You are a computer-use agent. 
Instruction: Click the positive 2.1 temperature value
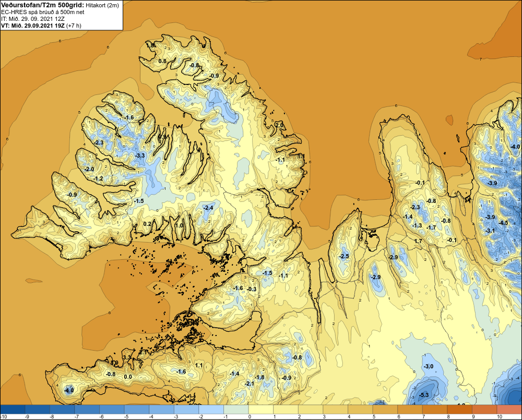pos(143,352)
